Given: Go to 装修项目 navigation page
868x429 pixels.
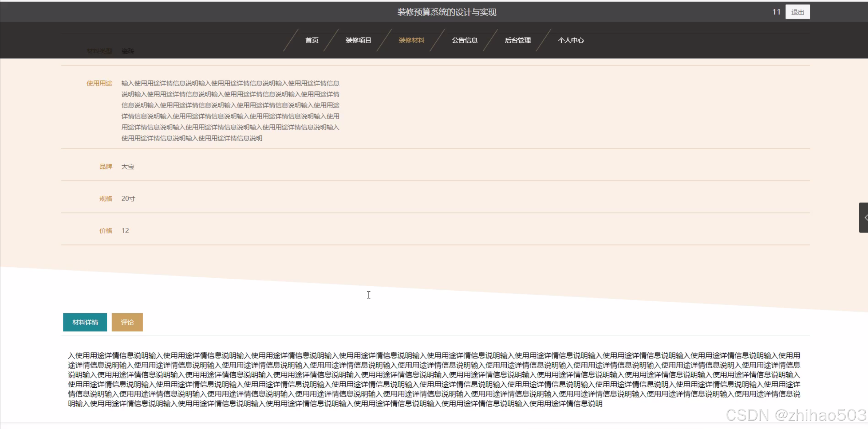Looking at the screenshot, I should 358,40.
